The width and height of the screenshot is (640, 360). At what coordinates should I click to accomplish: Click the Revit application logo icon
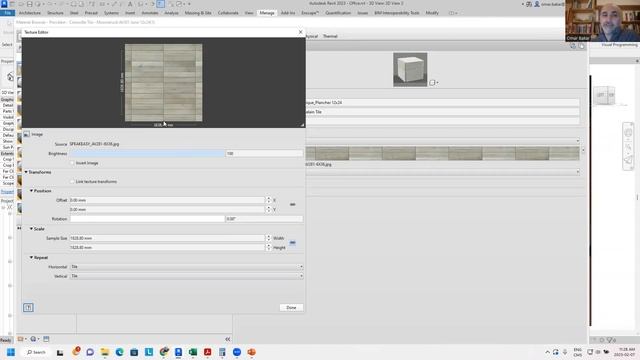click(4, 4)
